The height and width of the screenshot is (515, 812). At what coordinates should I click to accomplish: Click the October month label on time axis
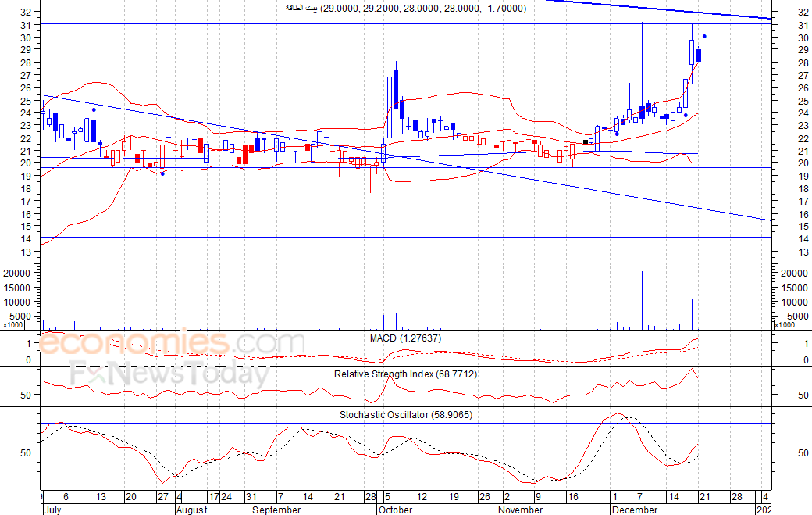[395, 510]
